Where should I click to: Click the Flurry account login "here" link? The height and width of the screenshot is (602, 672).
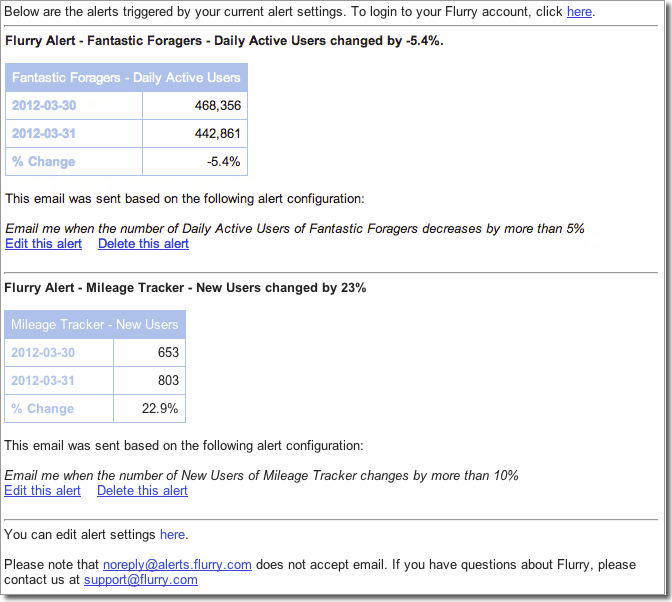(579, 12)
